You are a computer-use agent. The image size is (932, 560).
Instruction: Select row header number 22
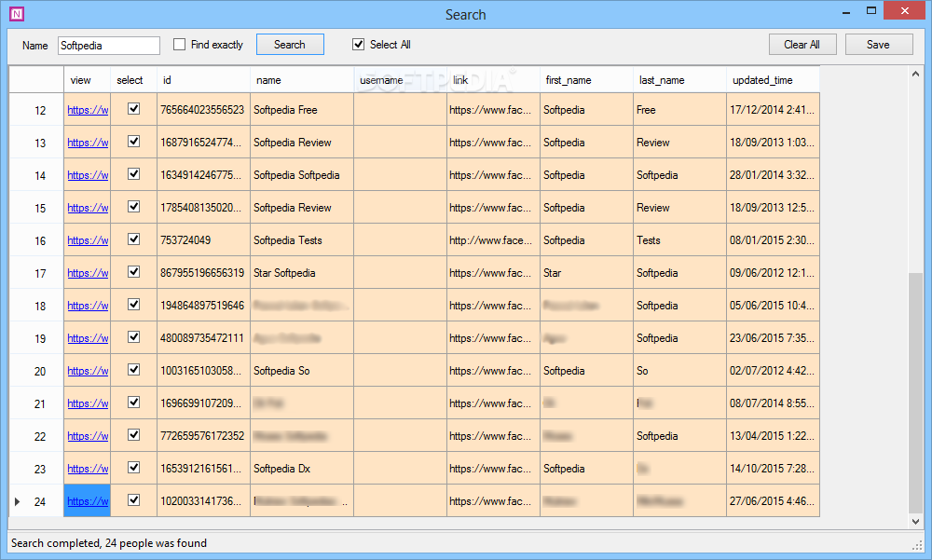36,436
